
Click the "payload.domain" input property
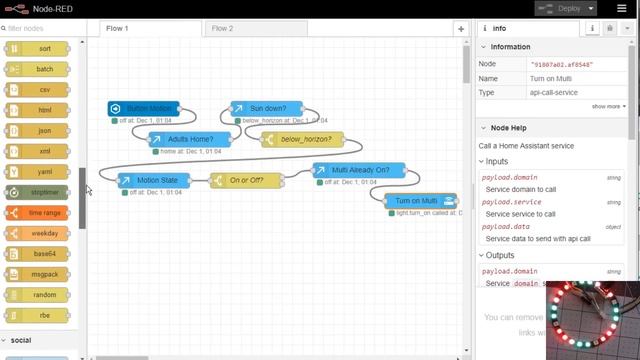tap(509, 178)
